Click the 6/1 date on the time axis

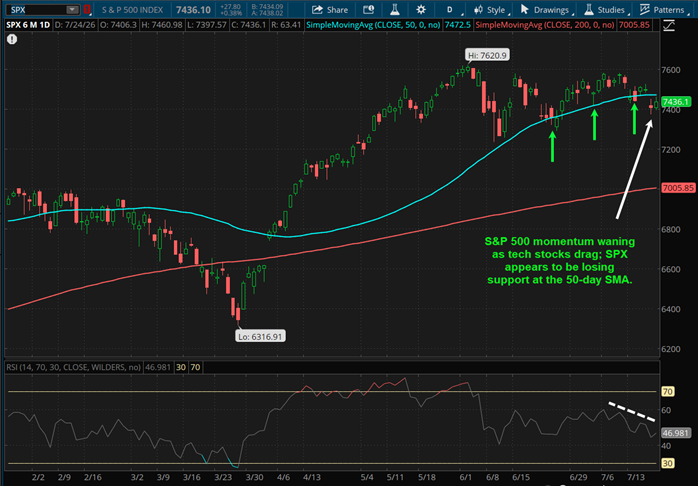pos(465,477)
